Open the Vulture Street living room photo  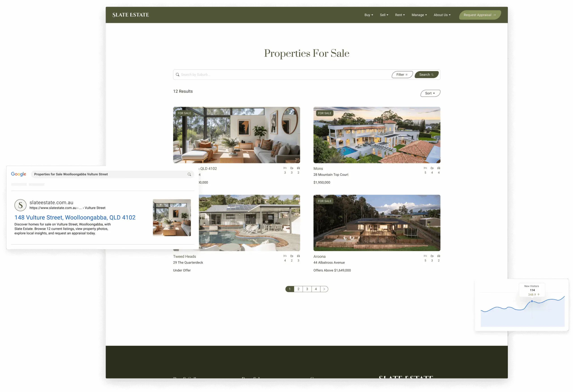click(236, 135)
